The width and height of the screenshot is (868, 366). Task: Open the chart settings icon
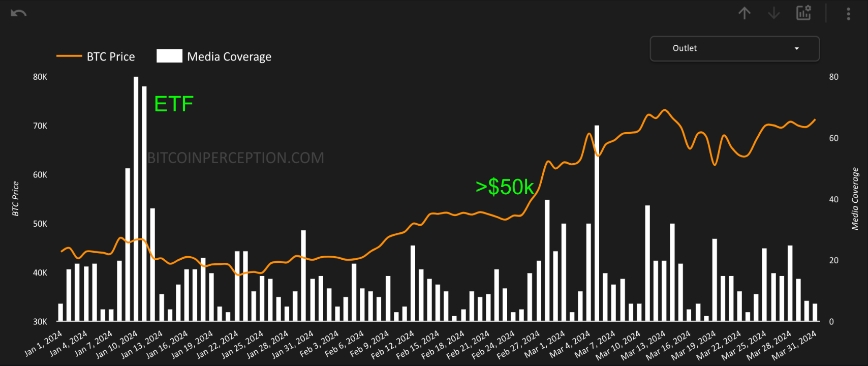click(x=803, y=13)
